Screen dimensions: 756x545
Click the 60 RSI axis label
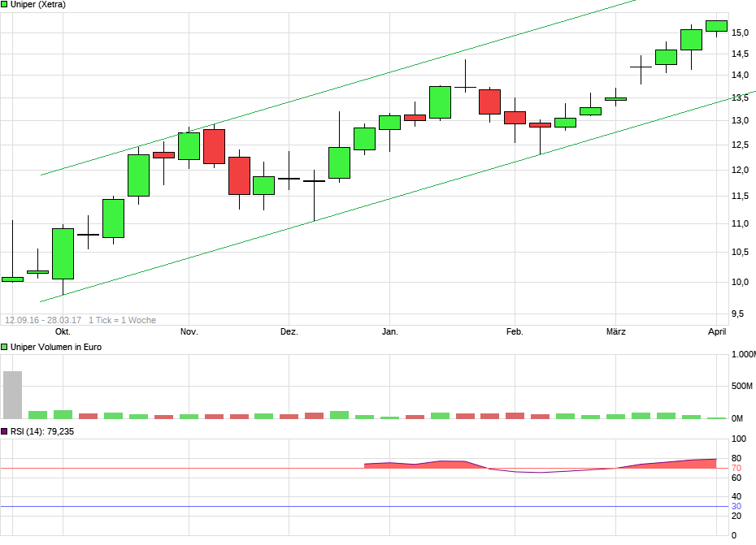736,478
